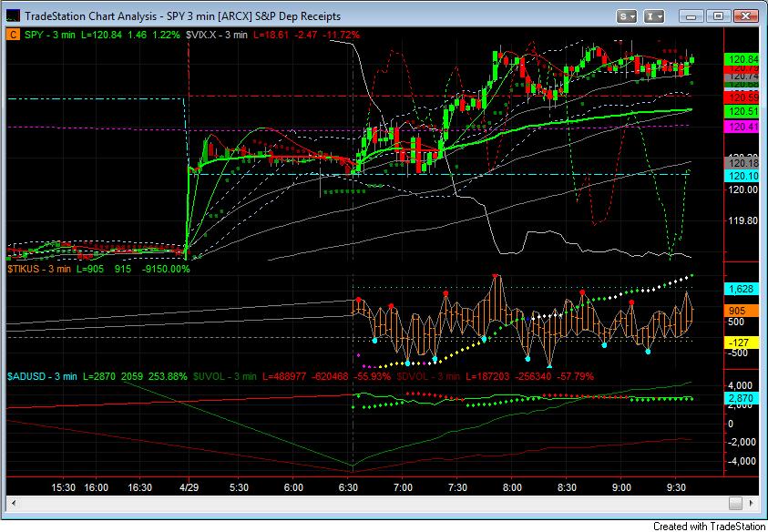This screenshot has height=532, width=768.
Task: Click the horizontal scrollbar left arrow
Action: pos(14,503)
